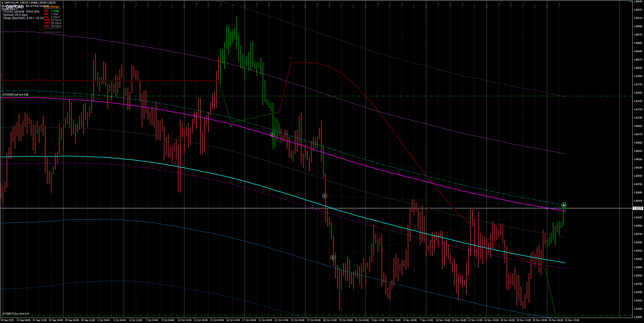Viewport: 644px width, 323px height.
Task: Click the triangle before GBPCAD,H4 title
Action: [3, 3]
